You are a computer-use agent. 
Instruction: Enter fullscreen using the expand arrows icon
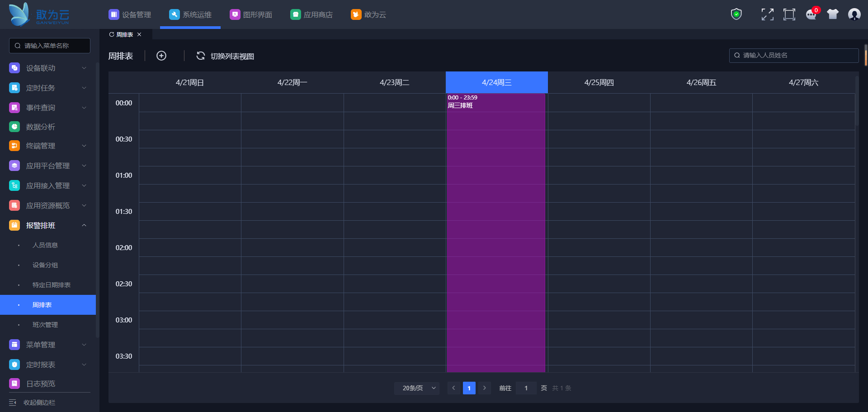click(x=767, y=14)
